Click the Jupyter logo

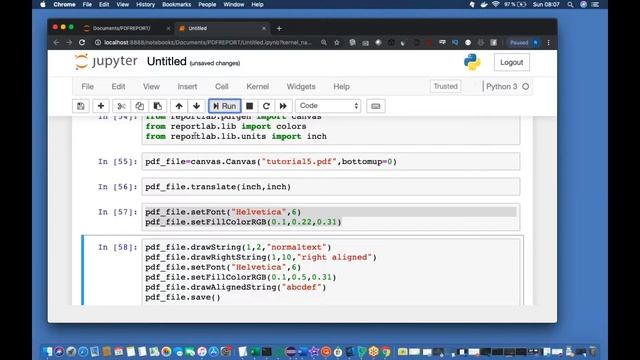click(106, 62)
